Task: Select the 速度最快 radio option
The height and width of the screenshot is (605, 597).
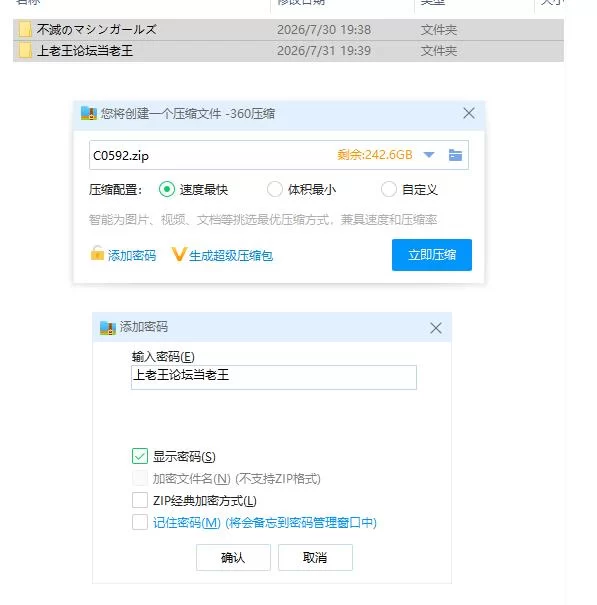Action: (167, 189)
